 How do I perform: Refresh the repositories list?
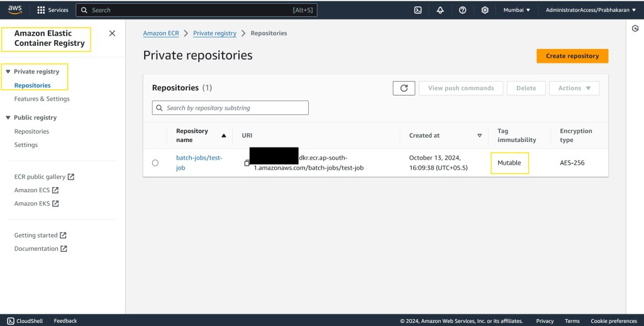pos(404,88)
